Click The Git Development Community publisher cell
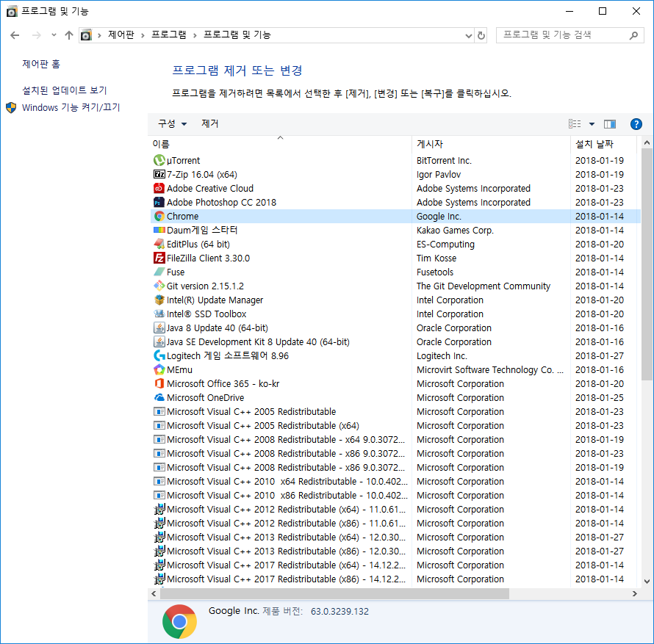The image size is (654, 644). tap(483, 286)
